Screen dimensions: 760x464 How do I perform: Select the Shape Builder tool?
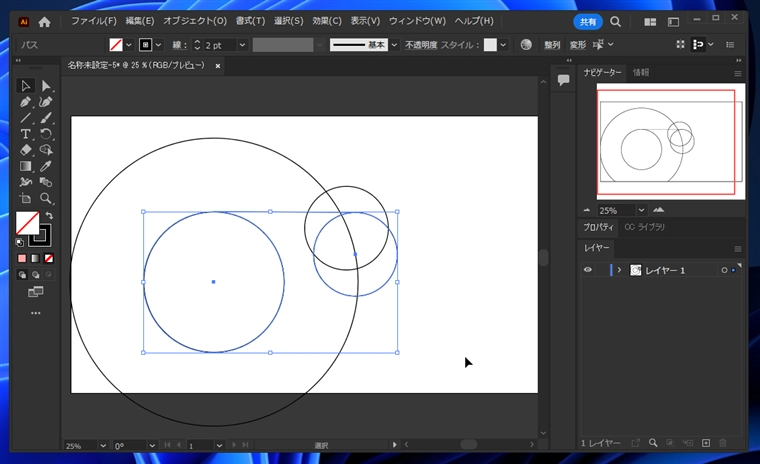point(46,150)
